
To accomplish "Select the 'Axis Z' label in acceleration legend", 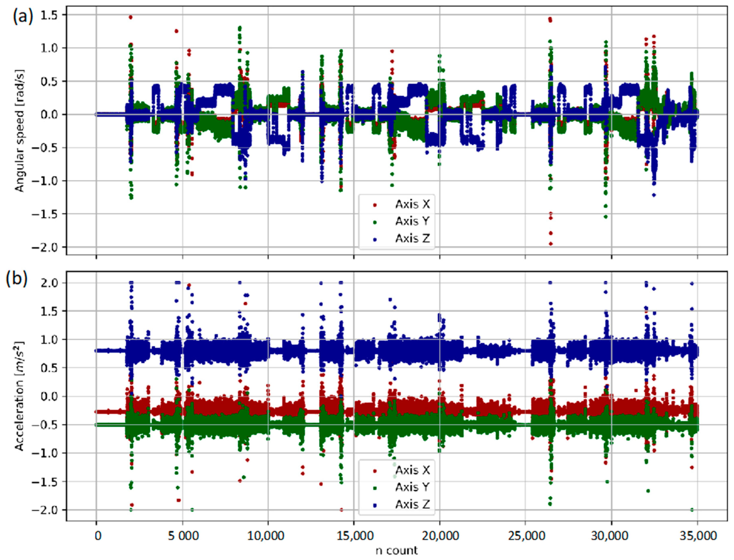I will [412, 504].
